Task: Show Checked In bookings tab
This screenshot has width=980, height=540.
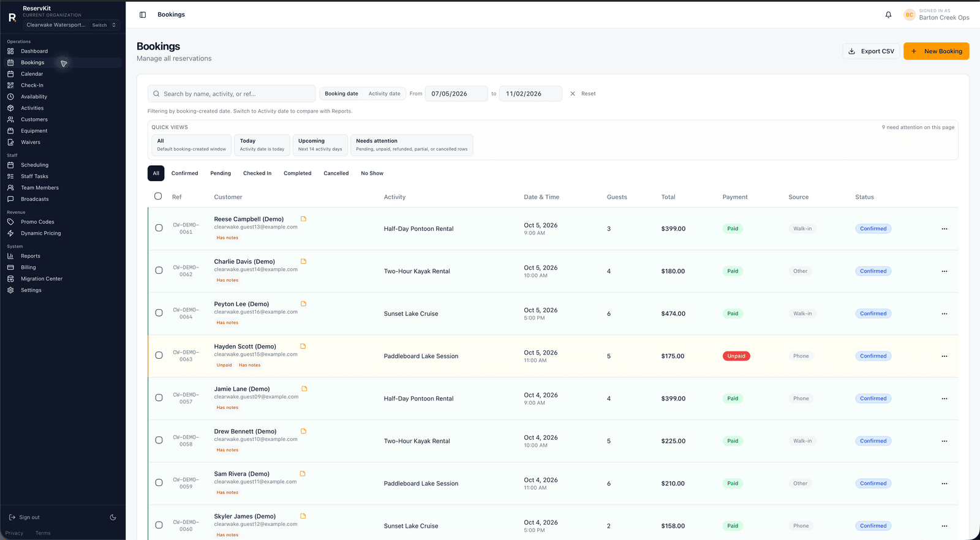Action: [x=257, y=173]
